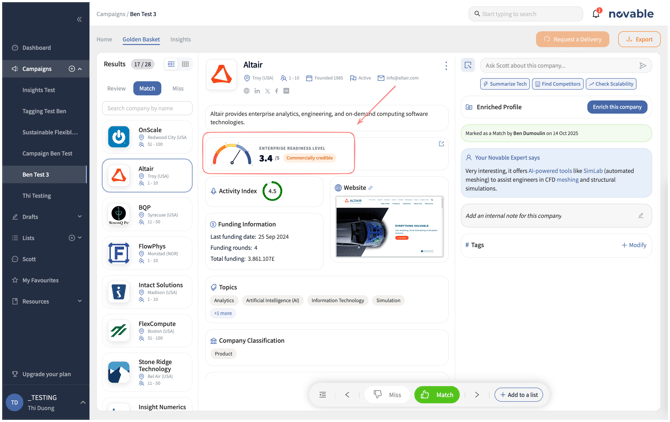Screen dimensions: 670x422
Task: Open the Insights Test campaign
Action: 38,90
